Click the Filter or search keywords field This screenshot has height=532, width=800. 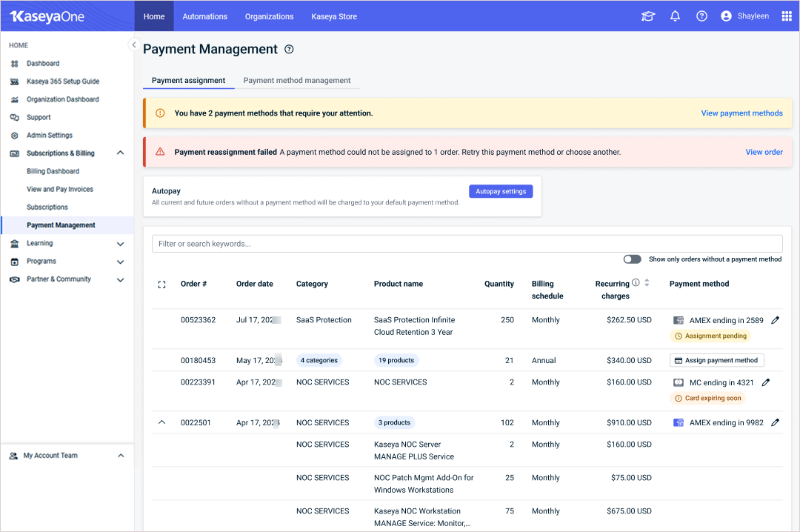coord(467,244)
